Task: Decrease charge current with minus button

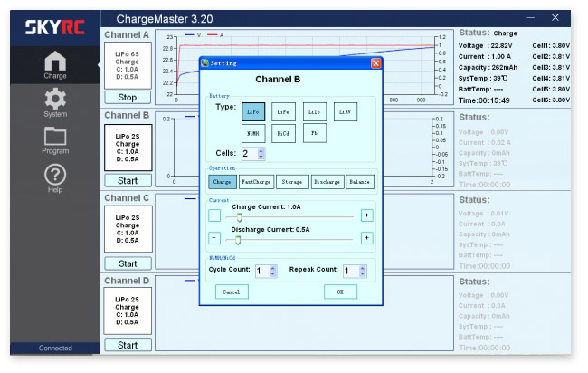Action: tap(214, 215)
